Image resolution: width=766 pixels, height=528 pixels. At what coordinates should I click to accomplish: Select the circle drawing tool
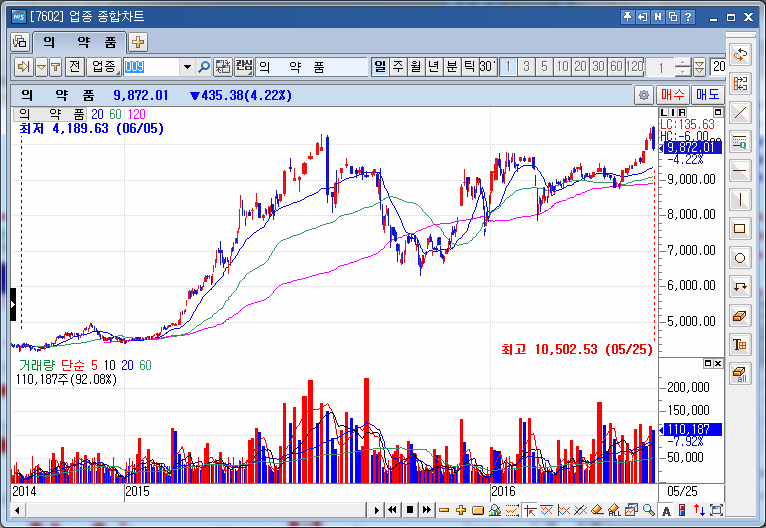[x=741, y=257]
